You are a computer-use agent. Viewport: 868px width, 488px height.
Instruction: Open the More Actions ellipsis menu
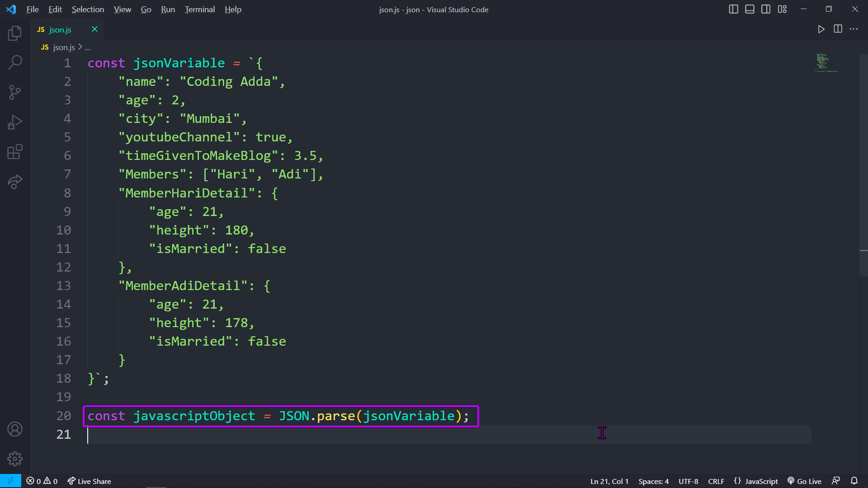(854, 29)
